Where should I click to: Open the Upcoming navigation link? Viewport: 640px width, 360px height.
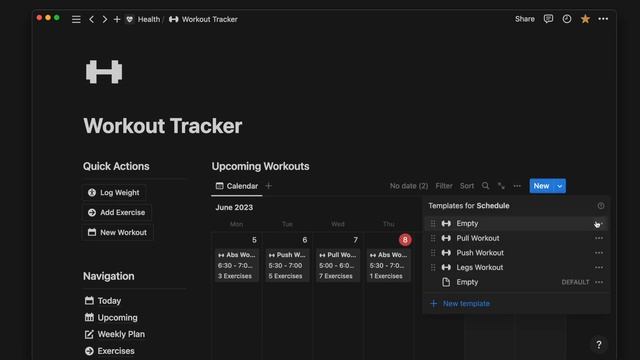(111, 318)
